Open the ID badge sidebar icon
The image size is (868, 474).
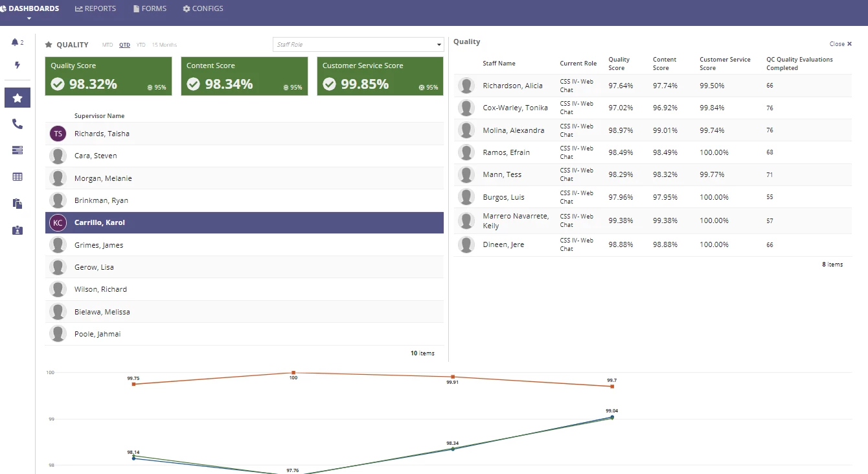pos(17,230)
